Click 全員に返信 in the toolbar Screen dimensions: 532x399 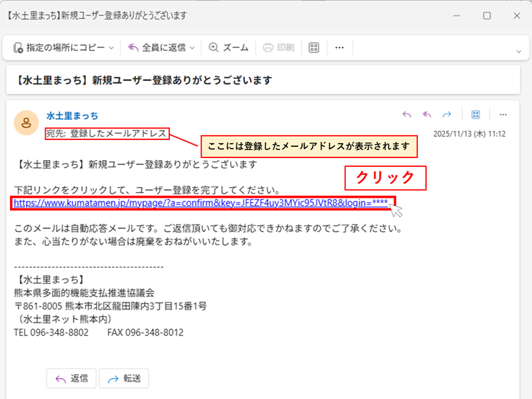pos(157,48)
